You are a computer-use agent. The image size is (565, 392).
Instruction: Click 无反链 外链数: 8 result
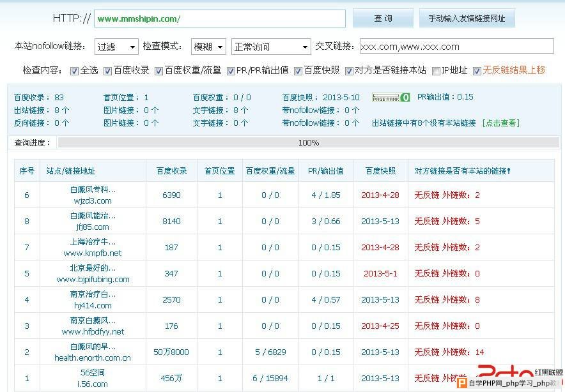click(447, 300)
